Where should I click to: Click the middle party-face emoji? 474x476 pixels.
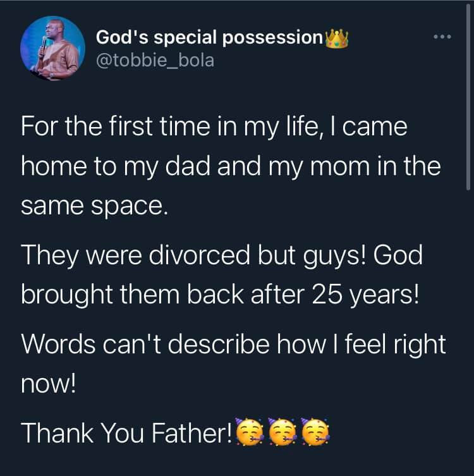point(282,432)
